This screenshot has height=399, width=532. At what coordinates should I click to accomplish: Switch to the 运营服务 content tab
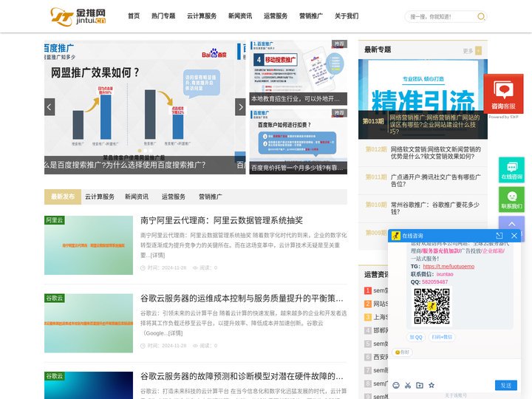click(x=174, y=197)
